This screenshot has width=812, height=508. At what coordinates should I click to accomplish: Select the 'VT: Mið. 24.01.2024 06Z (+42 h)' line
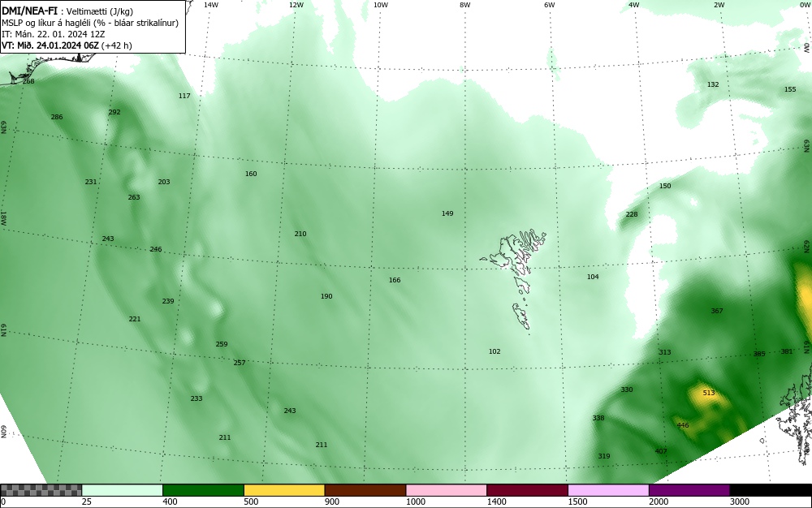coord(67,45)
